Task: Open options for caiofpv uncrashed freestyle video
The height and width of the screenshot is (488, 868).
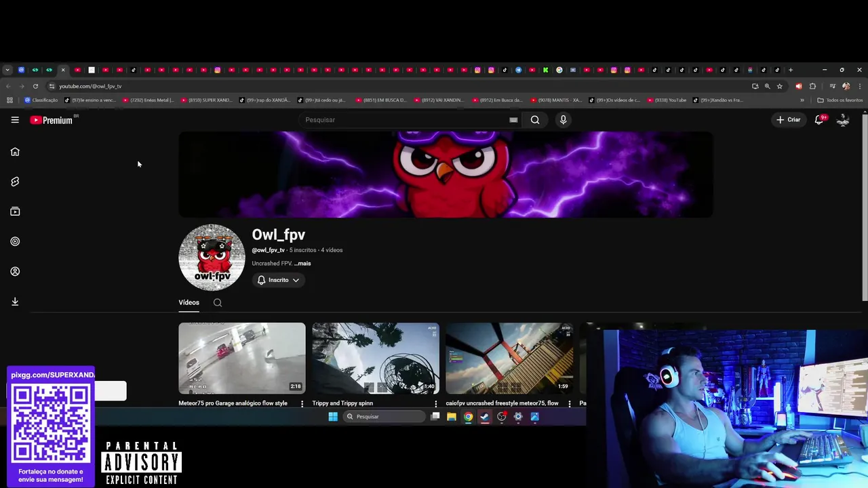Action: point(569,404)
